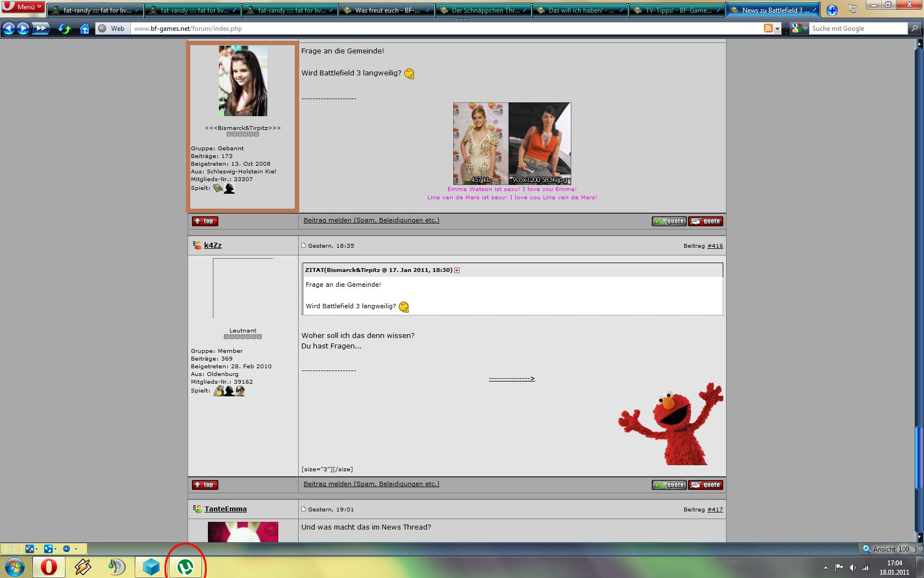The image size is (924, 578).
Task: Switch to 'TV-Tipps! - BF-Game...' tab
Action: pos(677,10)
